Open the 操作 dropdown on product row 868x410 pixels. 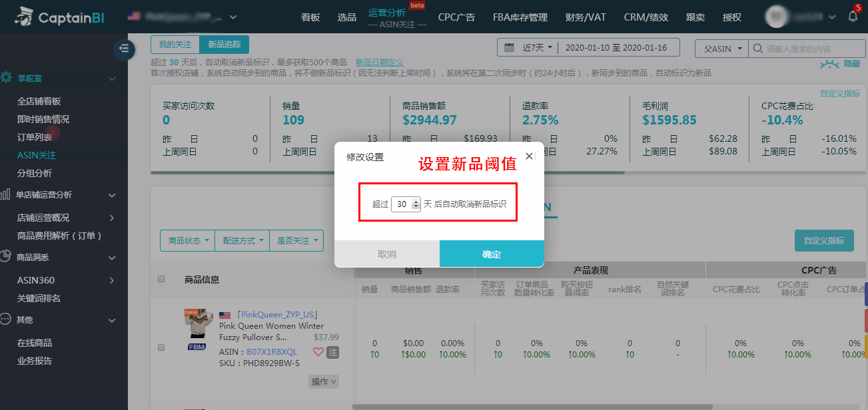point(324,381)
